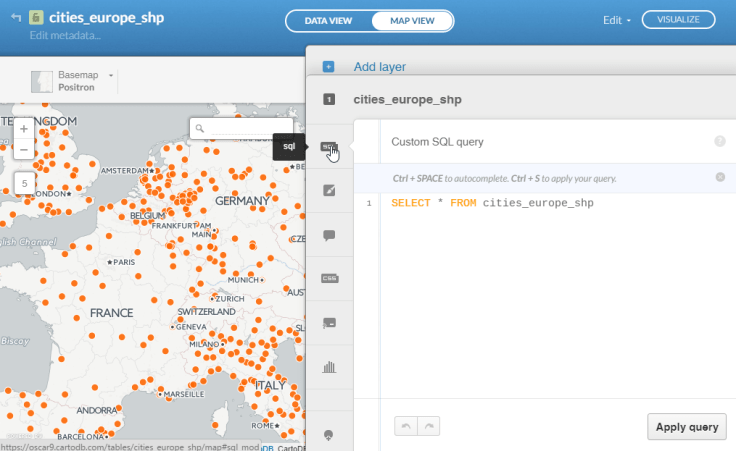
Task: Zoom in on the map
Action: (x=24, y=129)
